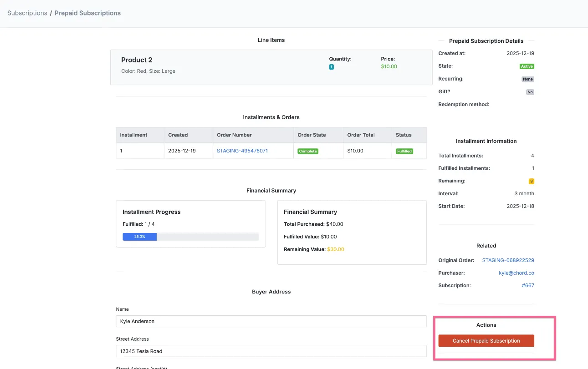Click Color: Red, Size: Large text
The image size is (588, 369).
click(x=148, y=71)
